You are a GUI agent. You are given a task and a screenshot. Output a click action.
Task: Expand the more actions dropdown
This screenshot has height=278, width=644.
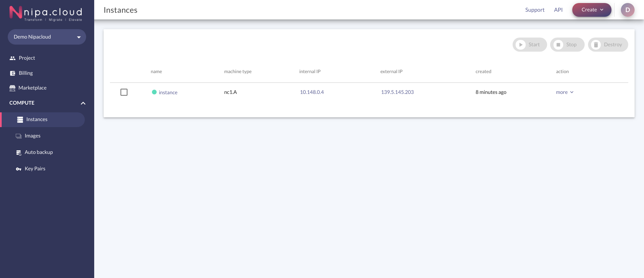(565, 92)
